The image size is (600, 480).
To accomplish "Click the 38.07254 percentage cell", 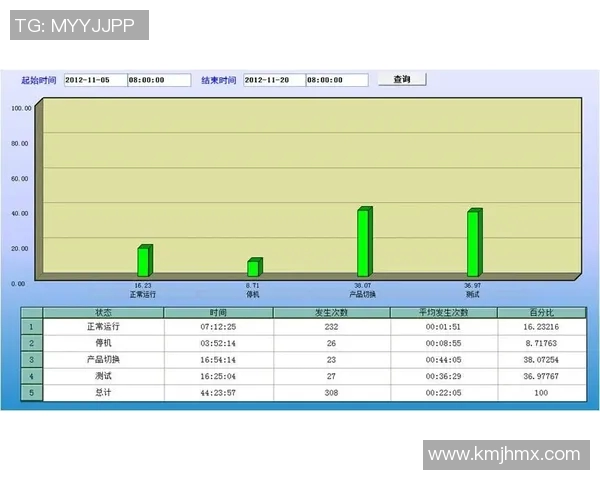I will coord(541,359).
